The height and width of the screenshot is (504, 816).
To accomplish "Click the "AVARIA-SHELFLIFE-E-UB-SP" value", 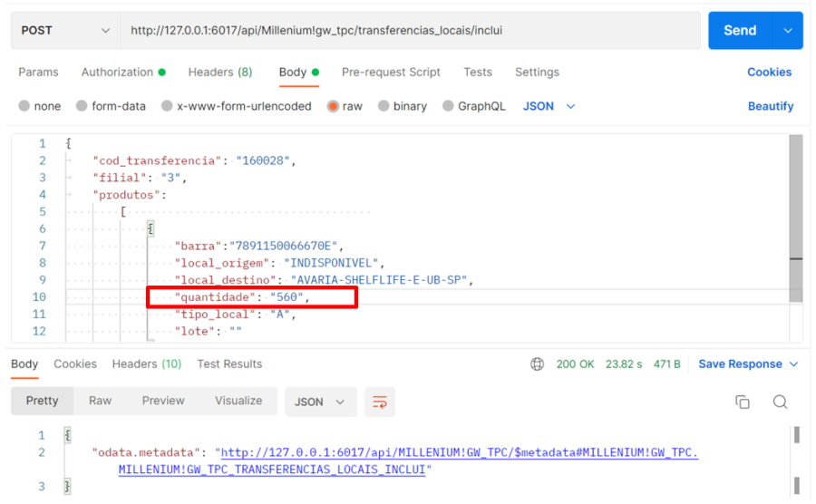I will [379, 280].
